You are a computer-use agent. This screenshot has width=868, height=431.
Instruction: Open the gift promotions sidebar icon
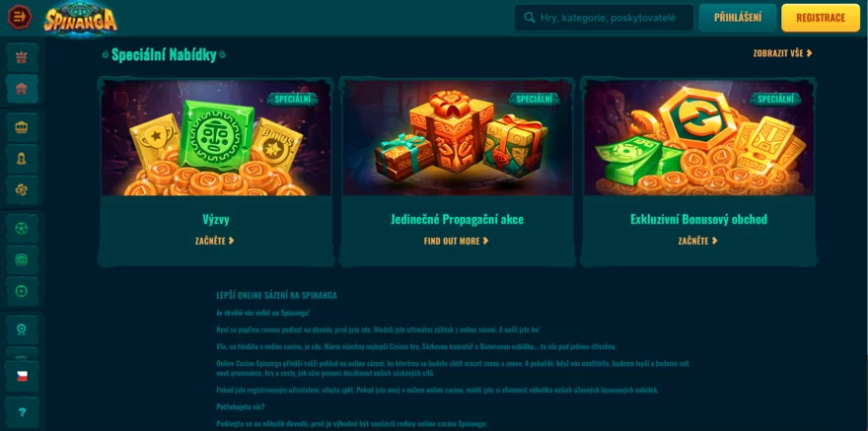point(22,57)
